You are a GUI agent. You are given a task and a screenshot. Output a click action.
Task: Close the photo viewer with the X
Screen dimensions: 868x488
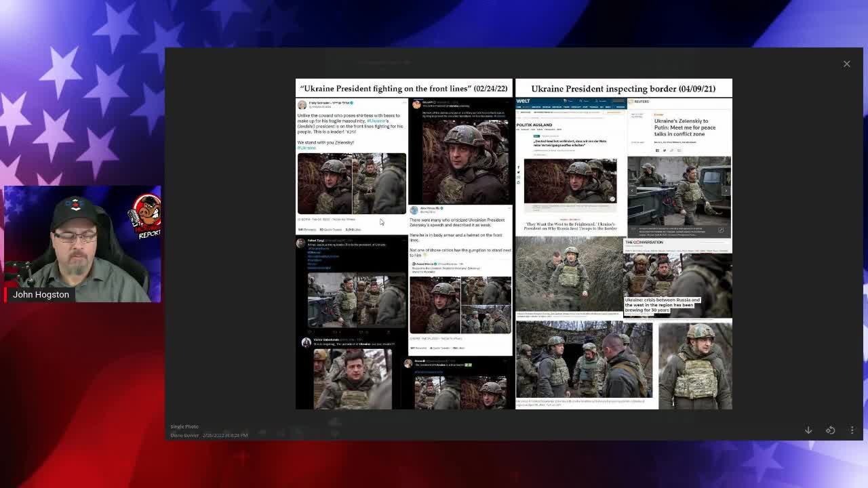pyautogui.click(x=846, y=64)
